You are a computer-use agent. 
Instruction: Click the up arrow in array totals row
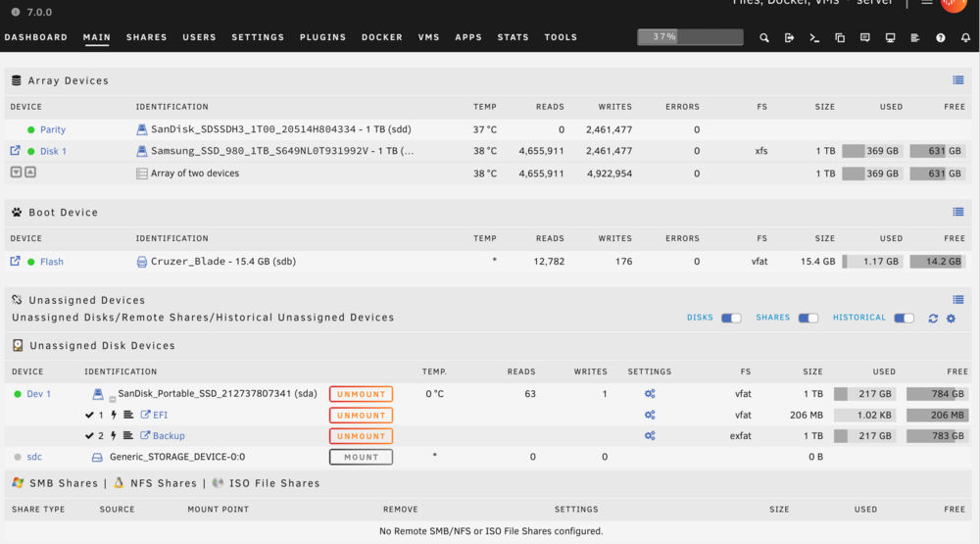pyautogui.click(x=30, y=172)
